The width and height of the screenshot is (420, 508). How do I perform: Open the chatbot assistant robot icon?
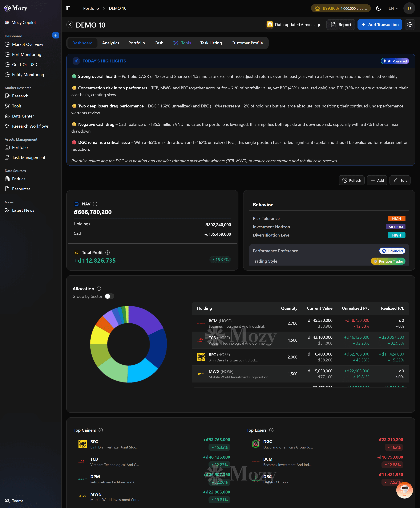tap(404, 490)
